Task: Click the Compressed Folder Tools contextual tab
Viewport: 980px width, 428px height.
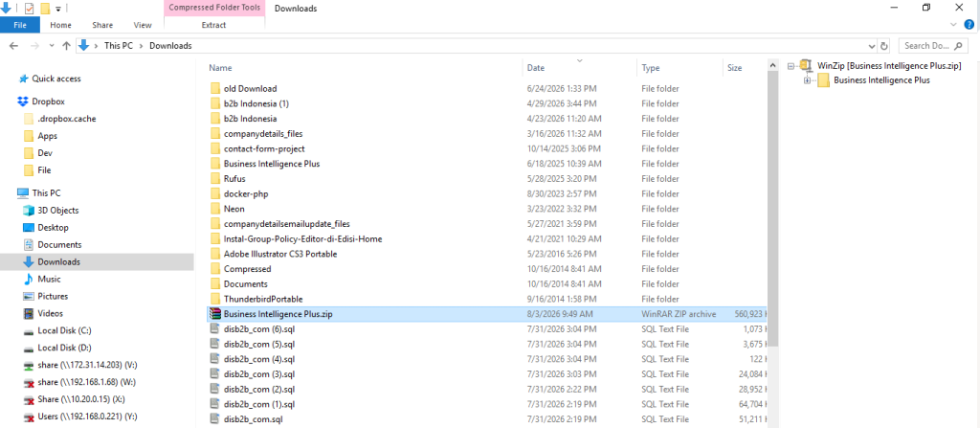Action: (x=214, y=8)
